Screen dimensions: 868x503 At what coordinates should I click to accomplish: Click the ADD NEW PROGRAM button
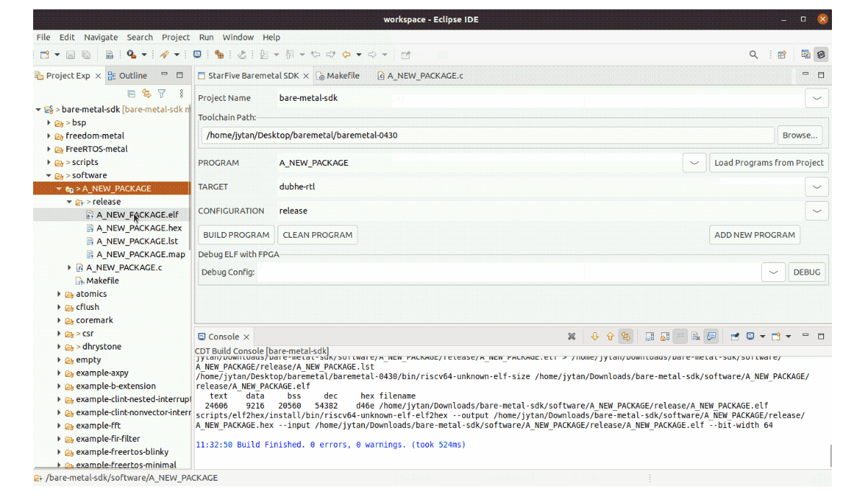tap(755, 235)
